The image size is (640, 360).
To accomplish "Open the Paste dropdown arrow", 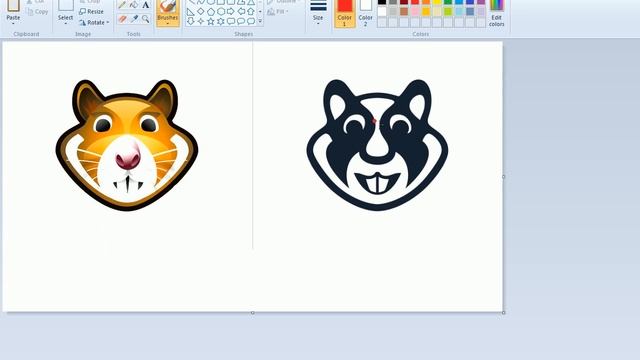I will coord(13,23).
